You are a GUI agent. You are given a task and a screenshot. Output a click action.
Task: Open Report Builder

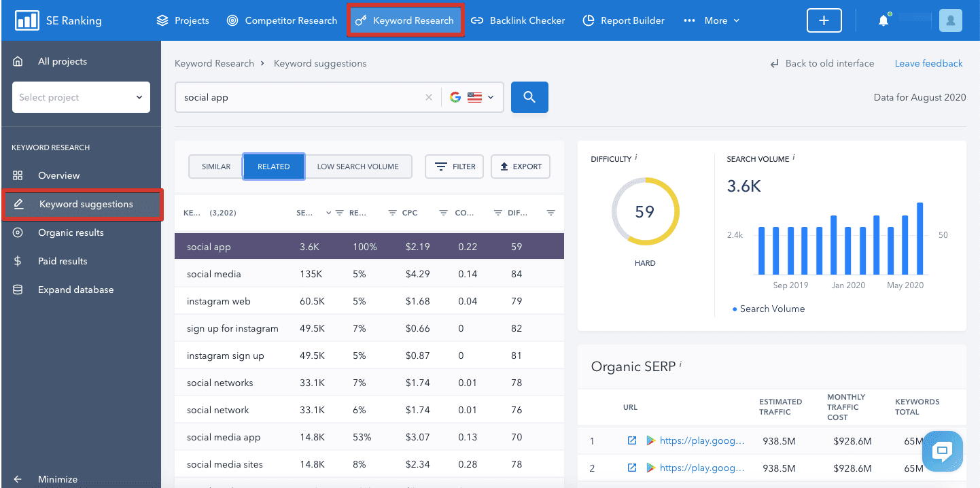pyautogui.click(x=623, y=20)
